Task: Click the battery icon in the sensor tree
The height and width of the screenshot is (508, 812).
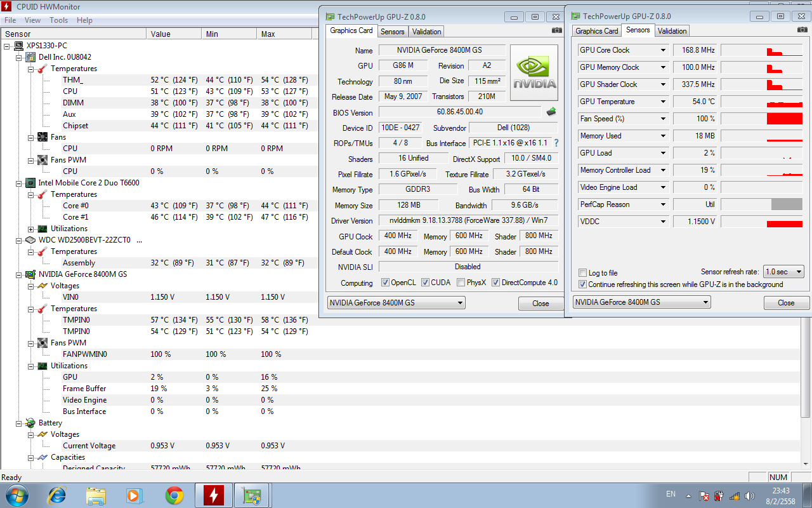Action: pyautogui.click(x=30, y=423)
